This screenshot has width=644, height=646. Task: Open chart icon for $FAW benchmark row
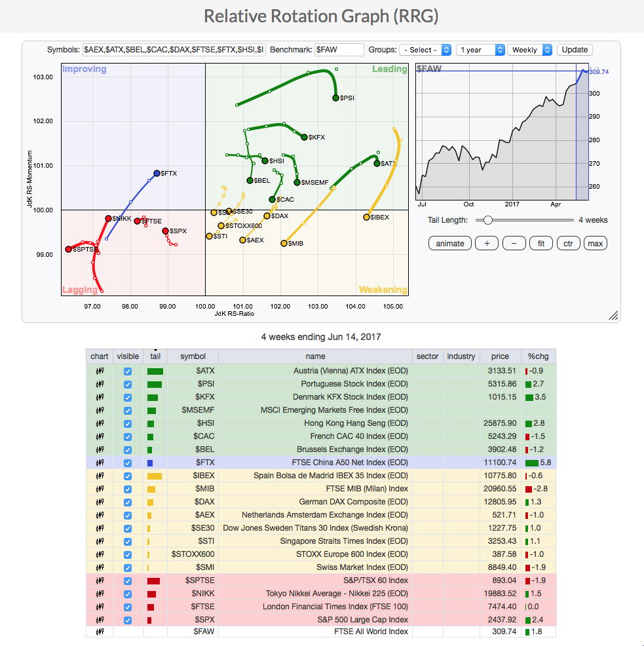click(100, 632)
